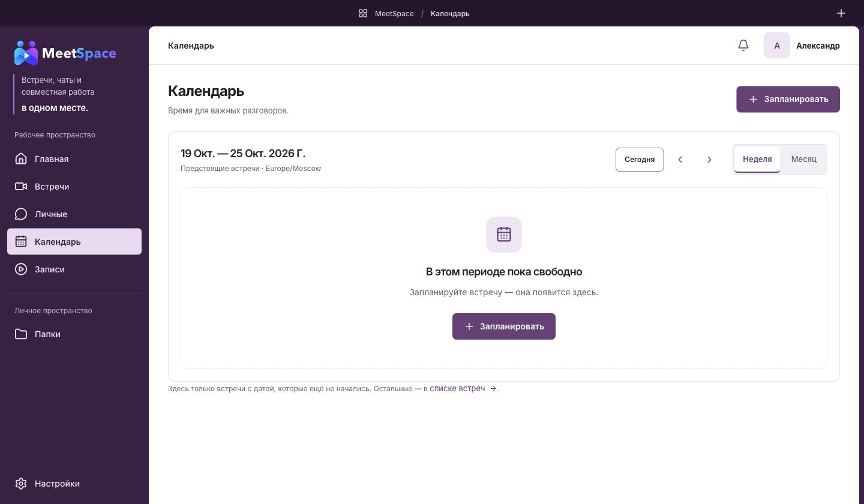Open Встречи in the sidebar

click(74, 187)
